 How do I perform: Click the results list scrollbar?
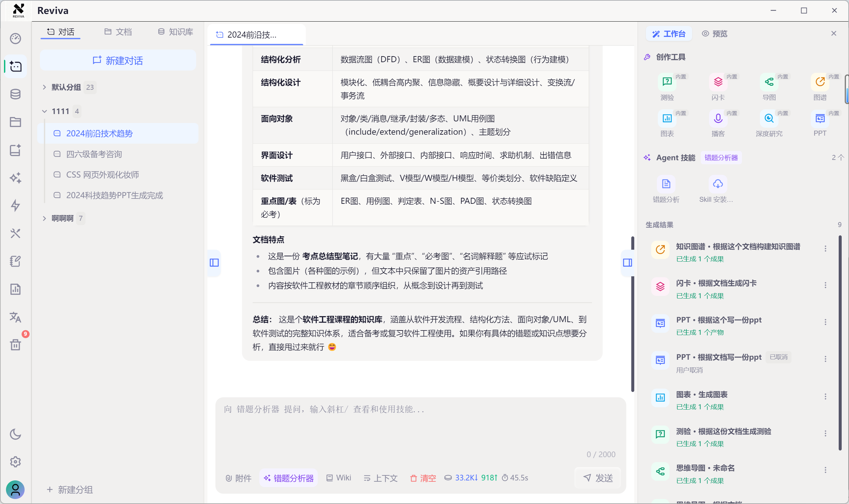pyautogui.click(x=840, y=343)
